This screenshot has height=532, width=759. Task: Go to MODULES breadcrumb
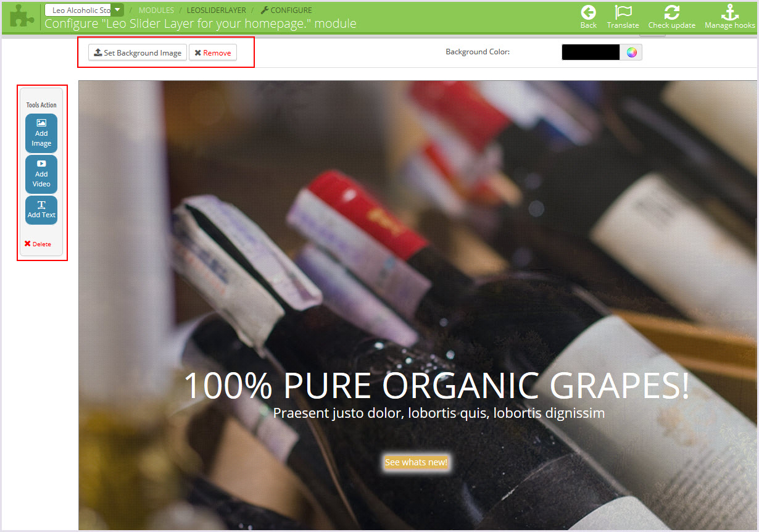(156, 10)
